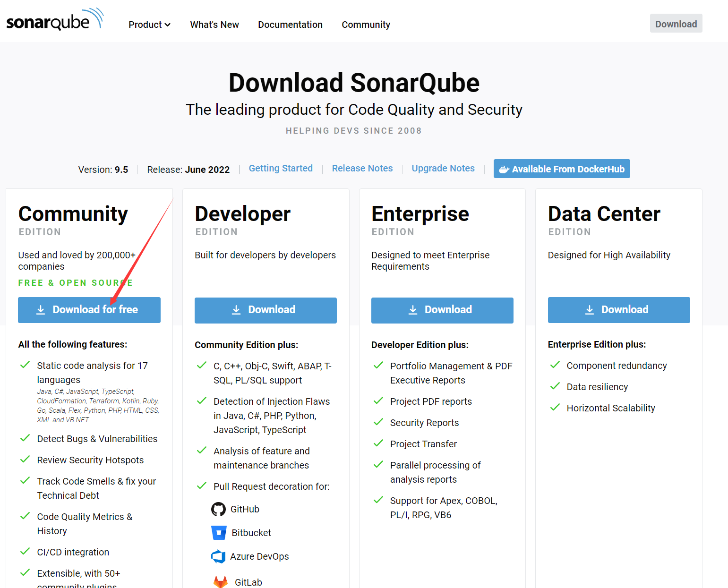Viewport: 728px width, 588px height.
Task: Expand the Product menu chevron
Action: [167, 25]
